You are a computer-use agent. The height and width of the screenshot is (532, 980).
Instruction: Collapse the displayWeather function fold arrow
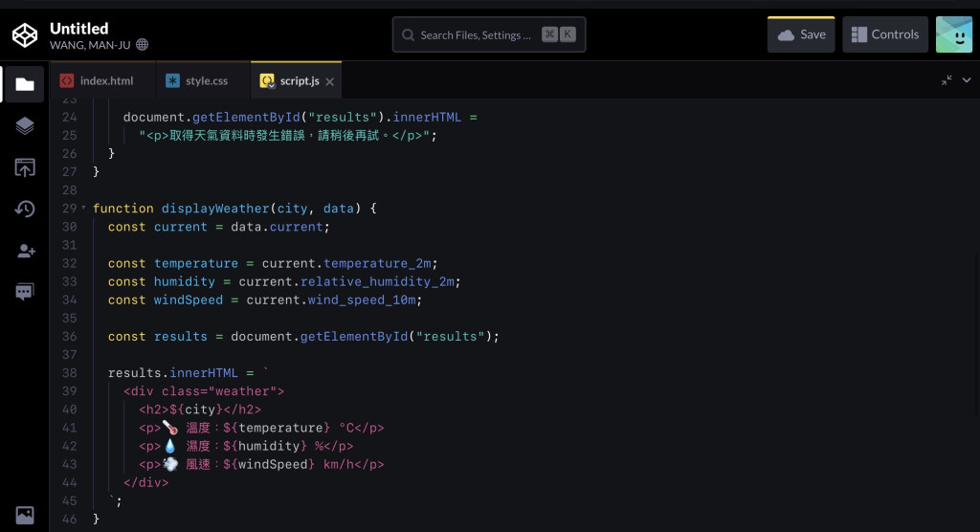(x=84, y=208)
